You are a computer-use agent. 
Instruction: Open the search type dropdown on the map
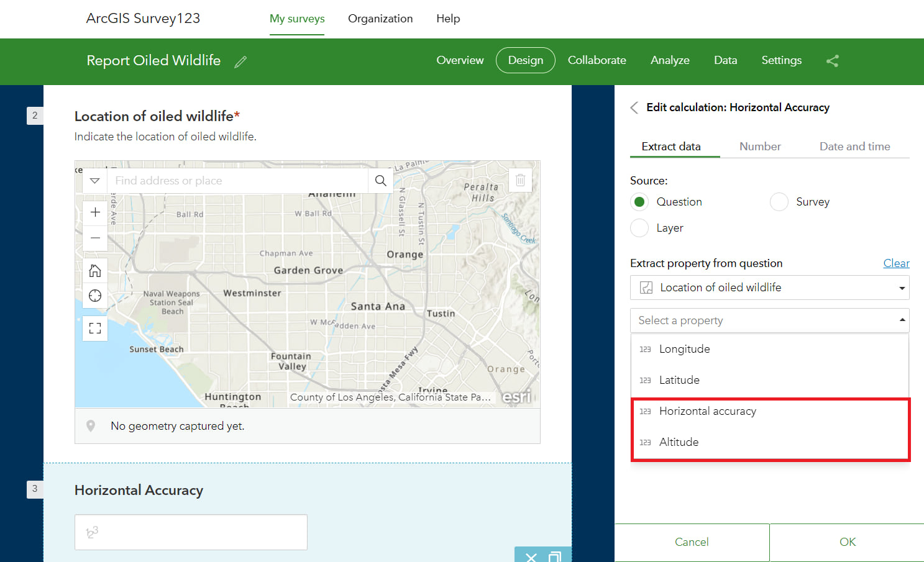[x=94, y=180]
